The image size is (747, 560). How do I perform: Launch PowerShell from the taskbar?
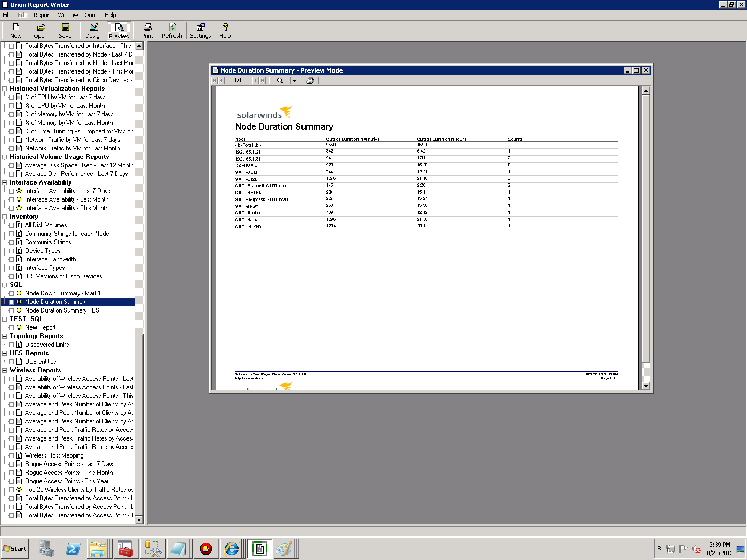73,549
